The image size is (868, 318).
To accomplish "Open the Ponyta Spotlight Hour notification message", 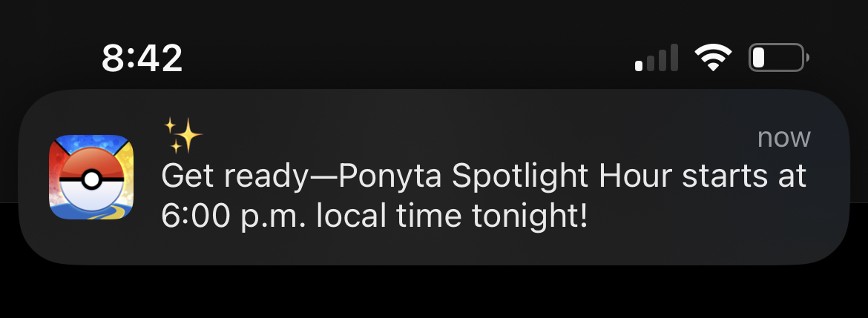I will point(482,196).
